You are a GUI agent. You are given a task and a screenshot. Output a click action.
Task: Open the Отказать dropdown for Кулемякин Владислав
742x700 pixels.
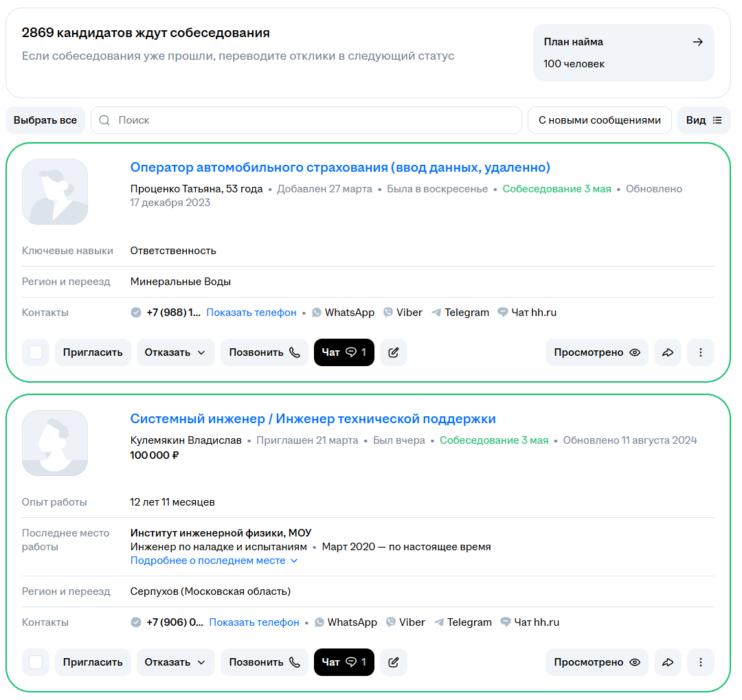[x=175, y=662]
